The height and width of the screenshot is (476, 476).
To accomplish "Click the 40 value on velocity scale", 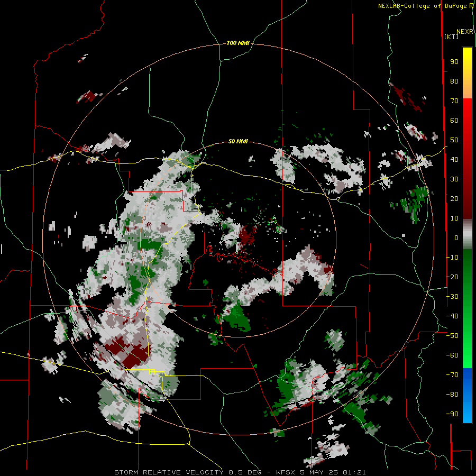I will pos(454,160).
